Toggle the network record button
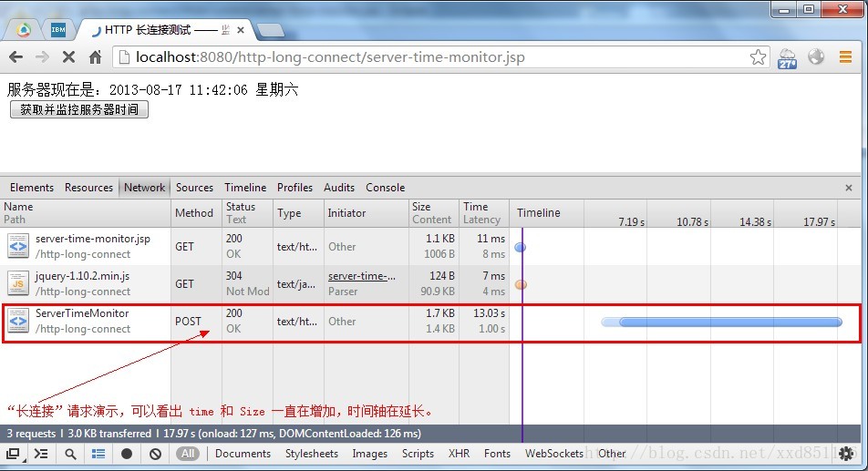The height and width of the screenshot is (471, 868). pyautogui.click(x=127, y=454)
